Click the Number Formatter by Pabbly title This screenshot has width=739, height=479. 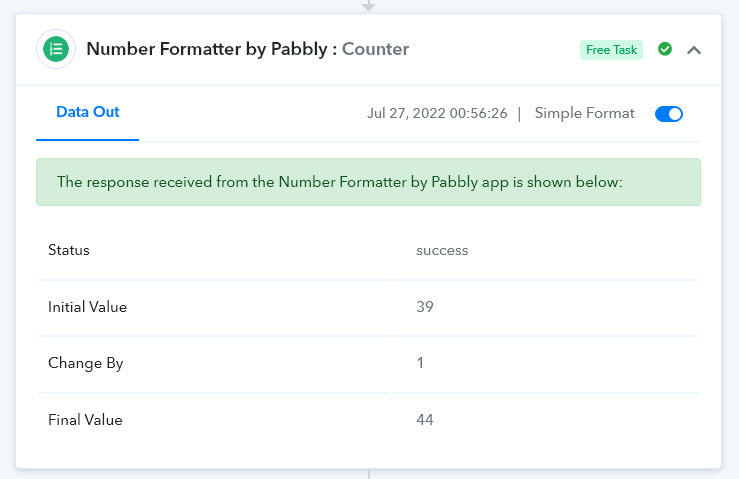[x=207, y=49]
